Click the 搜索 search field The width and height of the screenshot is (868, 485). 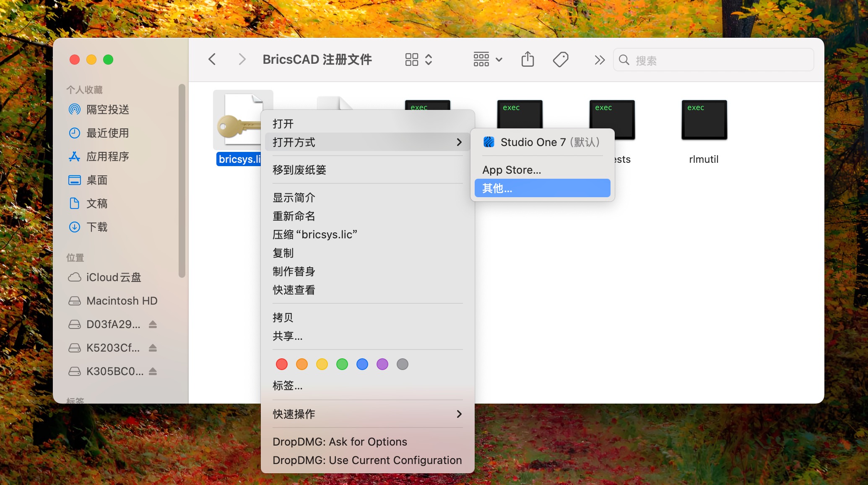click(713, 60)
